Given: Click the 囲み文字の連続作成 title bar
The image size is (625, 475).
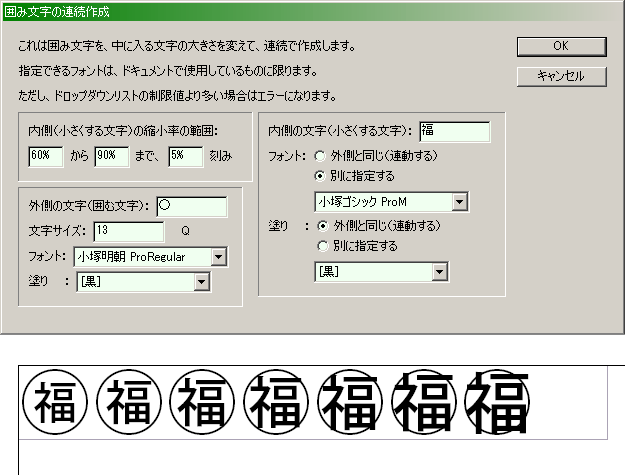Looking at the screenshot, I should tap(312, 12).
